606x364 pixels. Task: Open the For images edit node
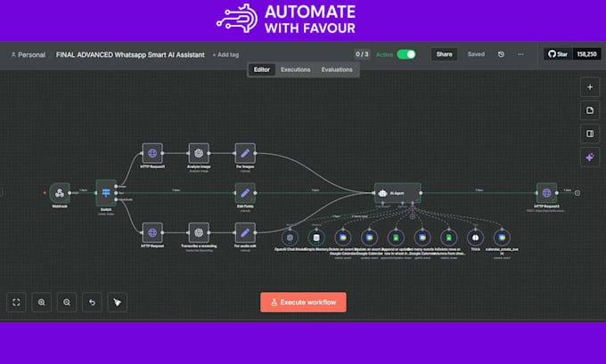pyautogui.click(x=245, y=153)
